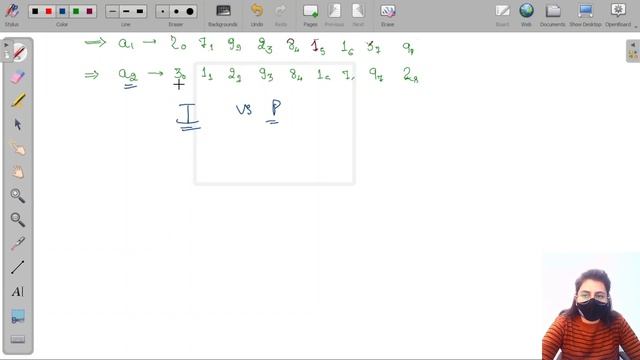Select the Capture part of screen tool
The image size is (640, 360).
coord(18,316)
